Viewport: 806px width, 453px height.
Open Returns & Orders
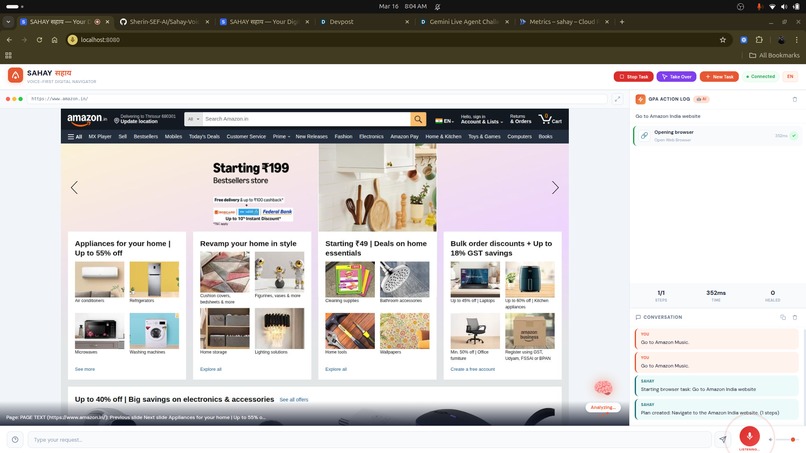click(x=521, y=119)
